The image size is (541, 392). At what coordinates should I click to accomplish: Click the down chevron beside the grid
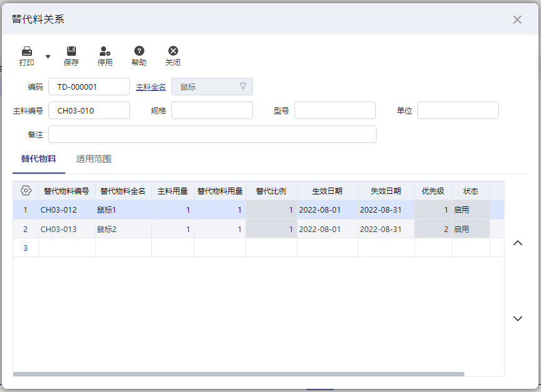[x=518, y=319]
